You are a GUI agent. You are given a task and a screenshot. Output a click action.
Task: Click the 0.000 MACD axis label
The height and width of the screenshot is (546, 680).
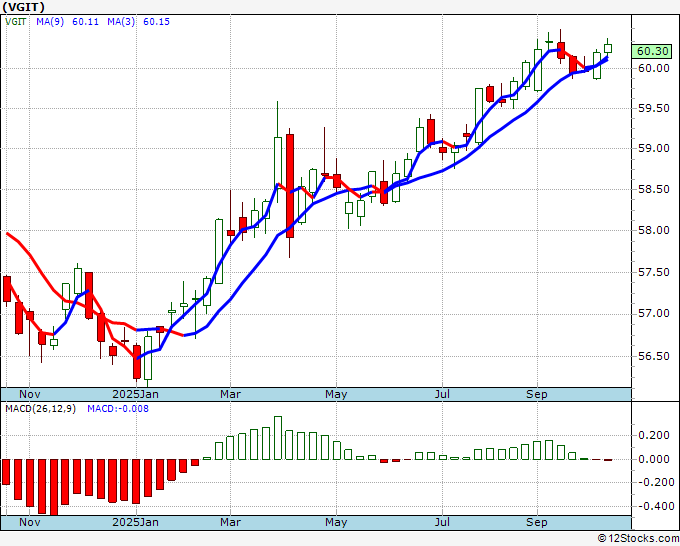[654, 459]
